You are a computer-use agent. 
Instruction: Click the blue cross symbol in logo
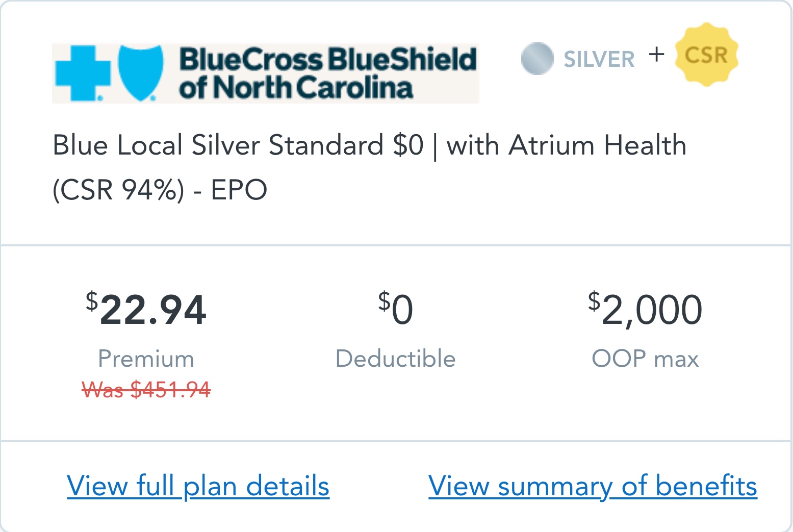click(x=83, y=73)
